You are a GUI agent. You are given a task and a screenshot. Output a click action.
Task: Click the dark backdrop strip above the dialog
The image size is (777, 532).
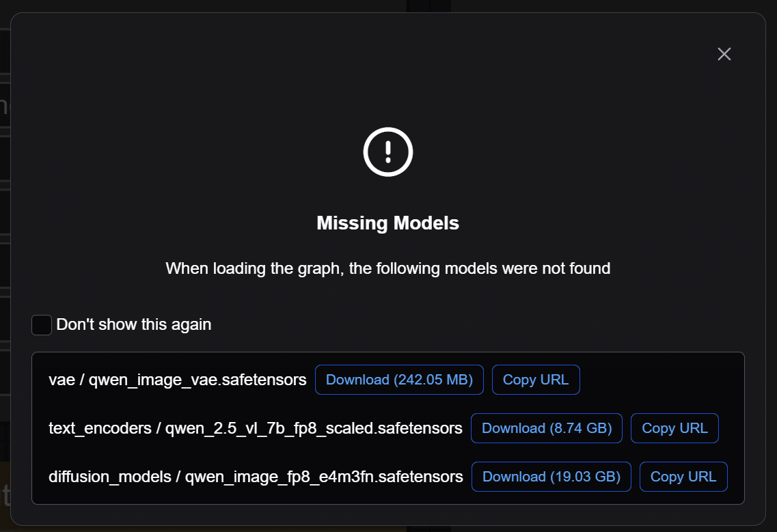click(x=205, y=5)
